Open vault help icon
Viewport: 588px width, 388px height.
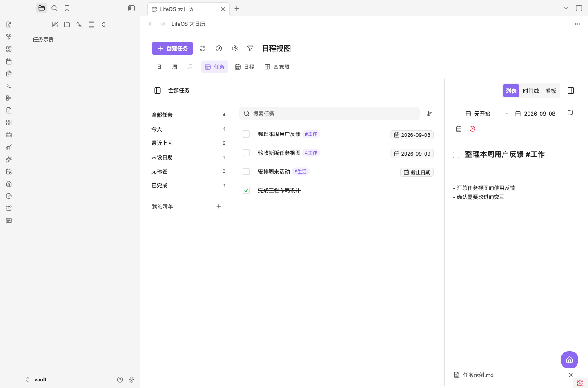(x=120, y=379)
